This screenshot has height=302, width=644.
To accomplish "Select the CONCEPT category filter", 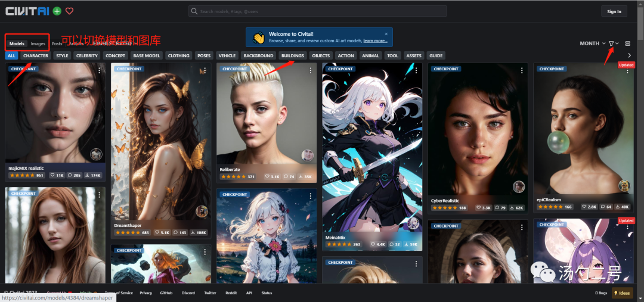I will point(116,56).
